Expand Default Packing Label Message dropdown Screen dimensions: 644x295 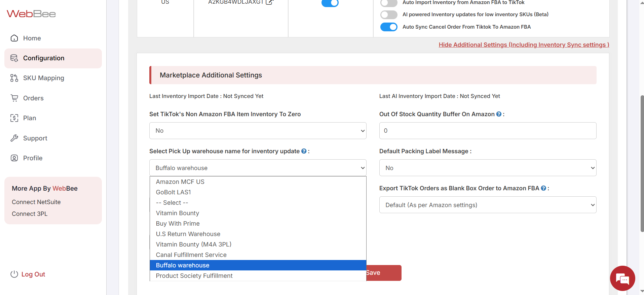pos(488,168)
